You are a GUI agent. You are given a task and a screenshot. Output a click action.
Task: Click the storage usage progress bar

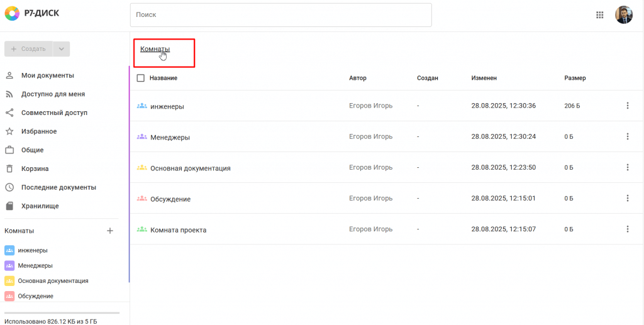point(62,312)
